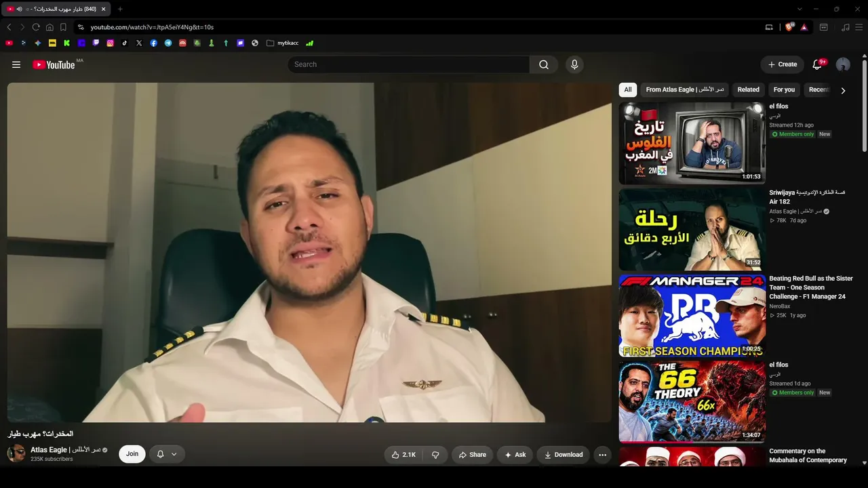Viewport: 868px width, 488px height.
Task: Open the tab search dropdown chevron
Action: click(800, 9)
